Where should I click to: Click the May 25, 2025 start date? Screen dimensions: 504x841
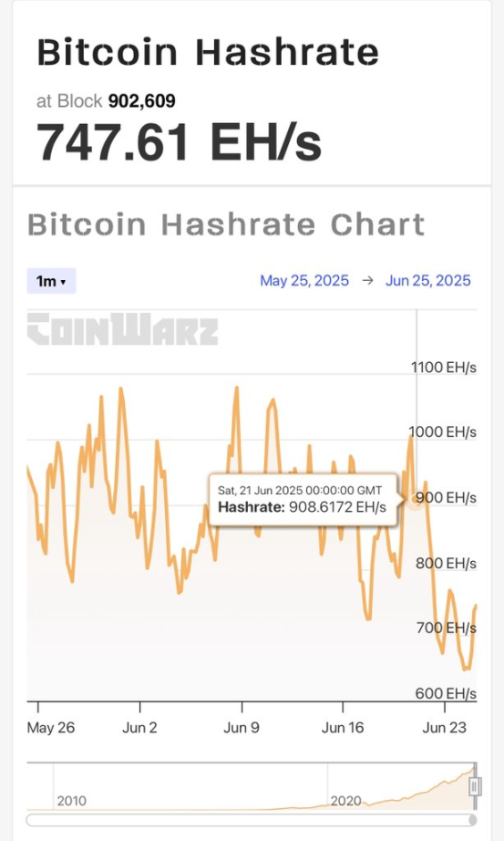[x=304, y=281]
